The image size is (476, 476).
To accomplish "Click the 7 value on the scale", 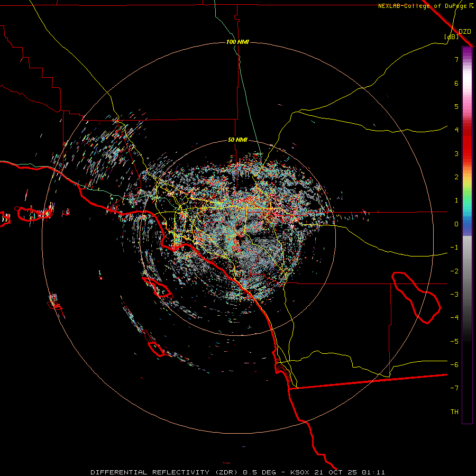I will [456, 59].
